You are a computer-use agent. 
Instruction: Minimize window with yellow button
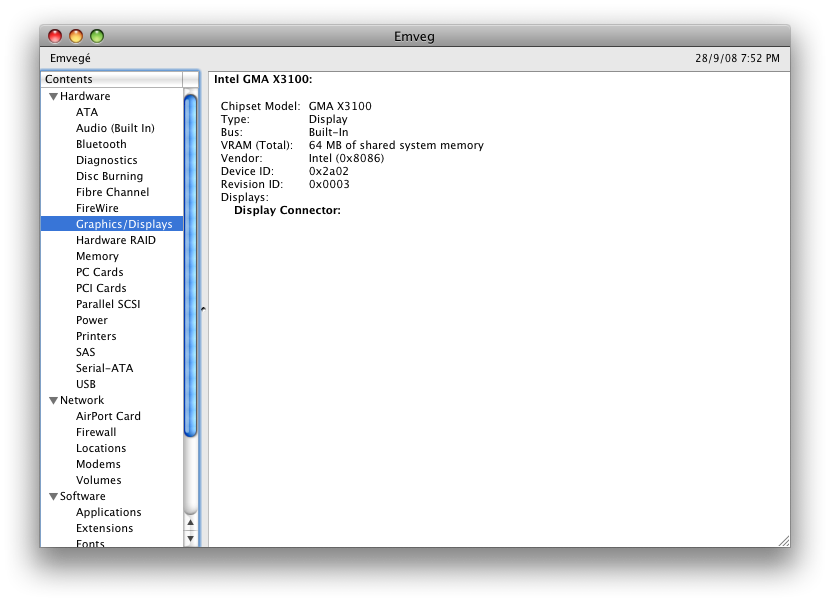(76, 36)
